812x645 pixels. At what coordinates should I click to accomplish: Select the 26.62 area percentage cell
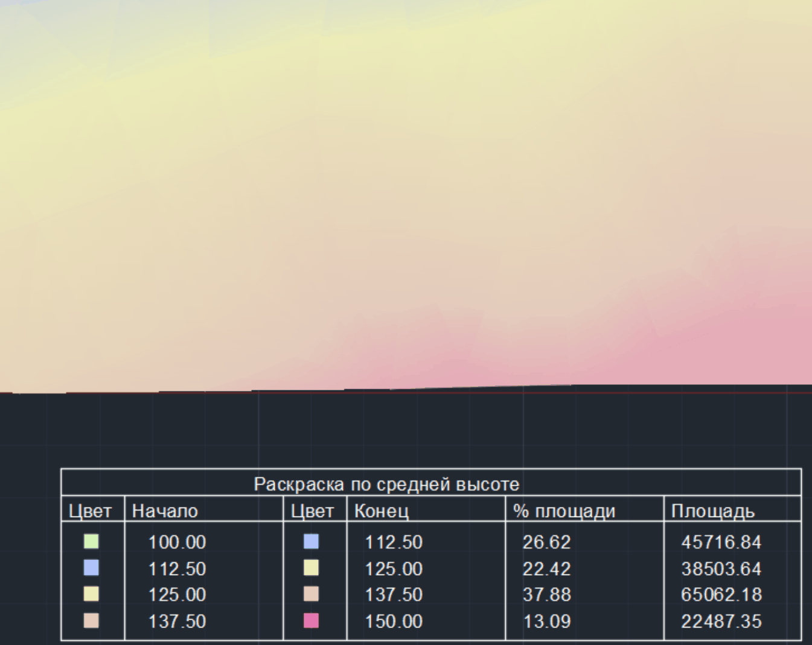pyautogui.click(x=546, y=542)
